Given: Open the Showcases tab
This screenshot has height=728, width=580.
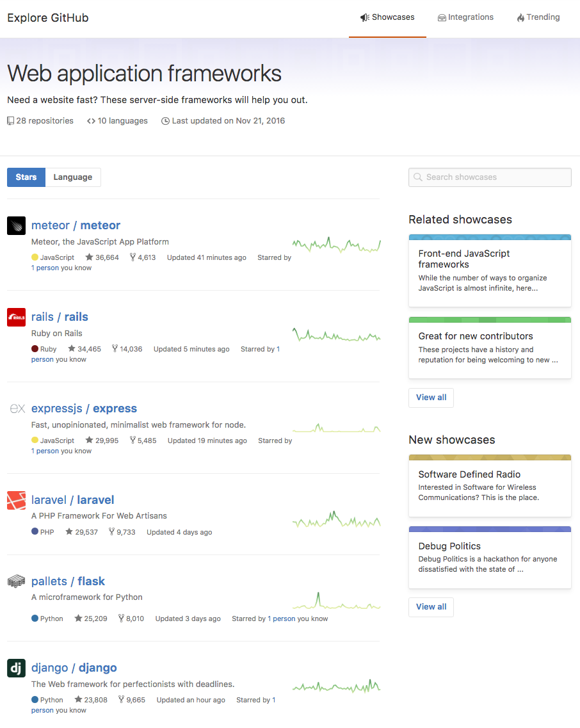Looking at the screenshot, I should [387, 17].
